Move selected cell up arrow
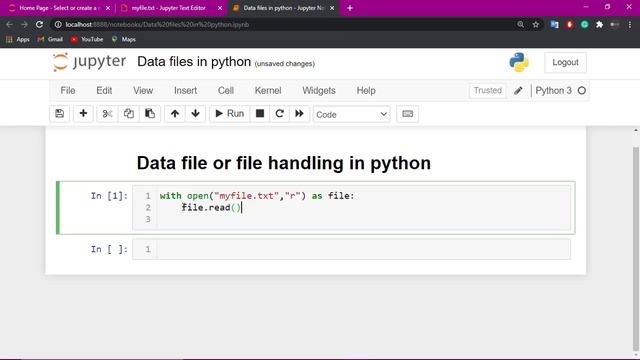 tap(175, 113)
